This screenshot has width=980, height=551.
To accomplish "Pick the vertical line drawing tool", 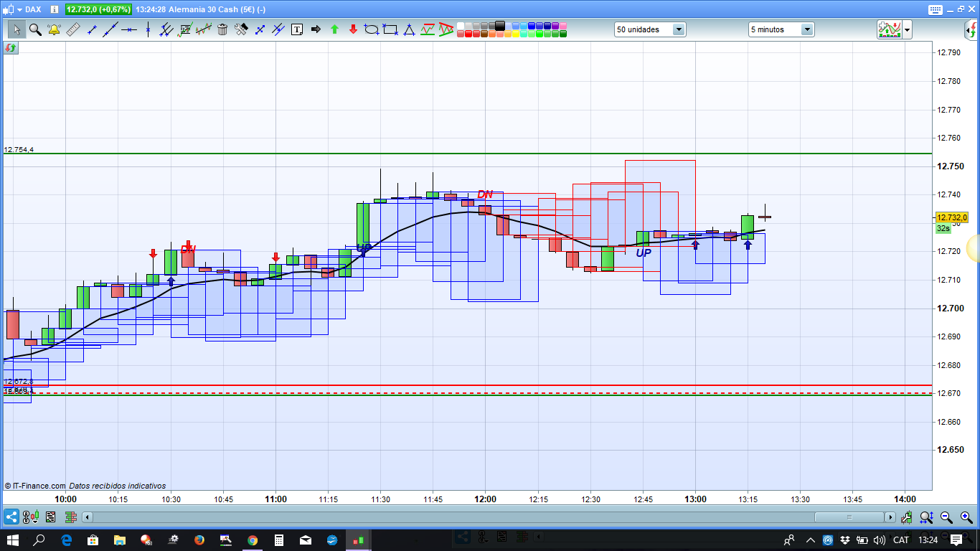I will [148, 29].
